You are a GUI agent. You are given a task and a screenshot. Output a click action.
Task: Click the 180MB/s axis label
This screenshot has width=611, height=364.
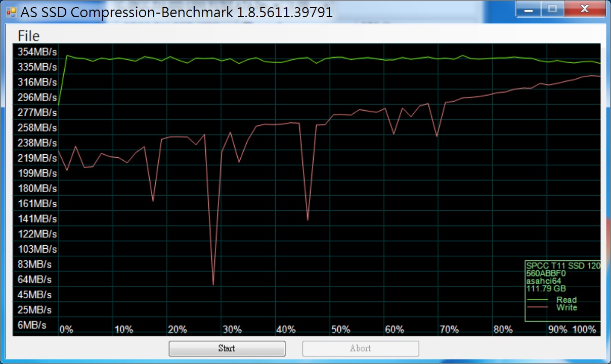(x=37, y=189)
